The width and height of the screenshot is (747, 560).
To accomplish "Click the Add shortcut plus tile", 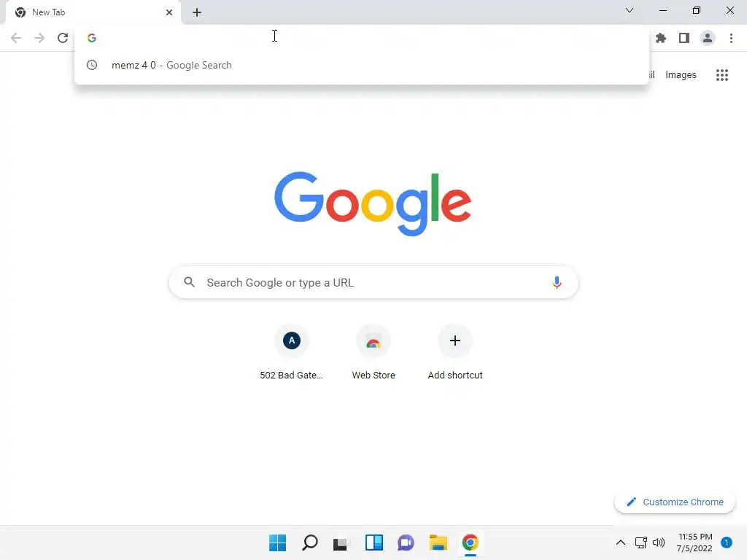I will coord(455,352).
